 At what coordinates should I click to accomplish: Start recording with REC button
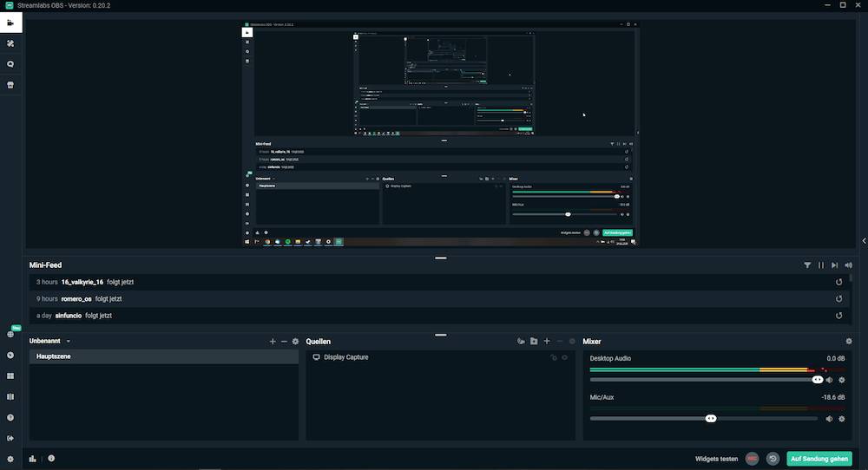pos(752,459)
